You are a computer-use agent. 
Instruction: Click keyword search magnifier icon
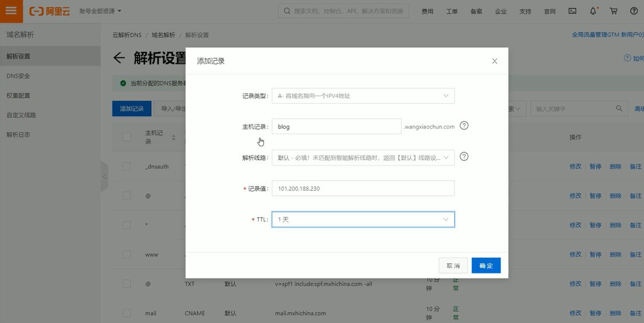tap(619, 108)
